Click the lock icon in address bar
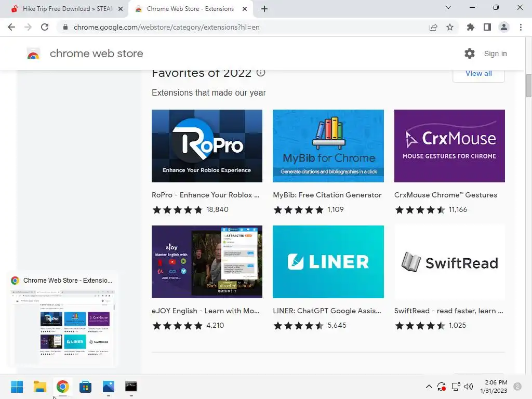 [x=65, y=27]
